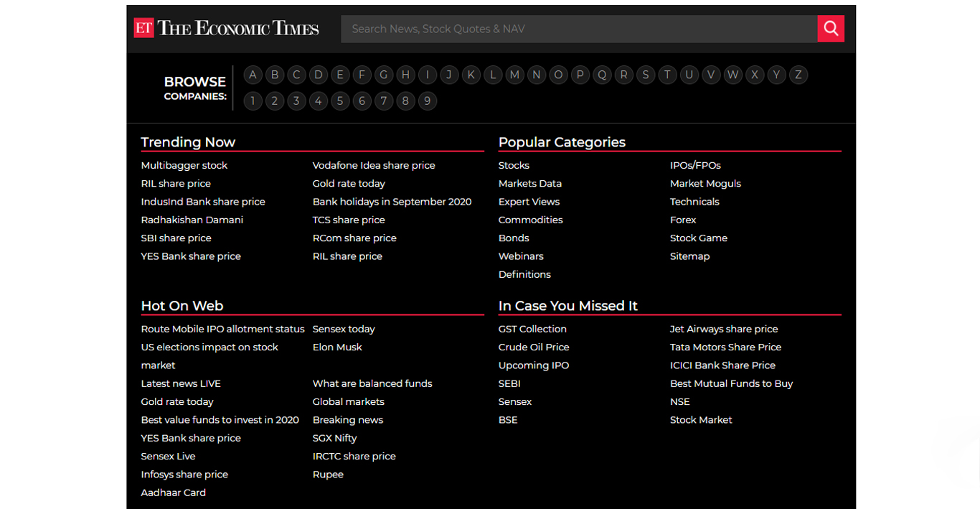This screenshot has height=509, width=980.
Task: Open The Economic Times logo homepage
Action: pos(226,29)
